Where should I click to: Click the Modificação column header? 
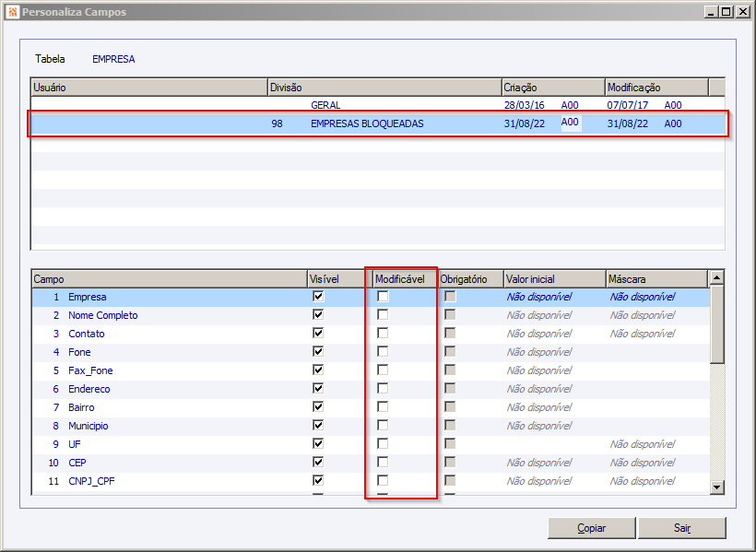pyautogui.click(x=656, y=88)
